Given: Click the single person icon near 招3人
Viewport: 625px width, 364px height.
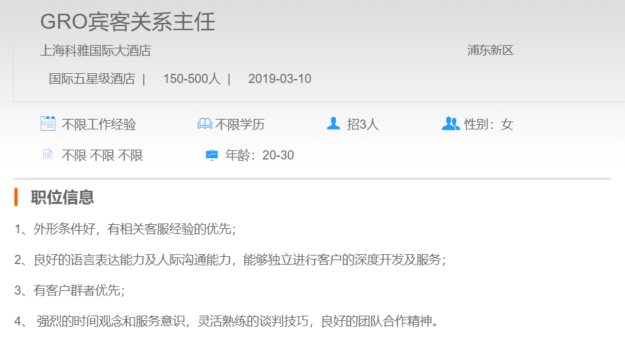Looking at the screenshot, I should [333, 124].
